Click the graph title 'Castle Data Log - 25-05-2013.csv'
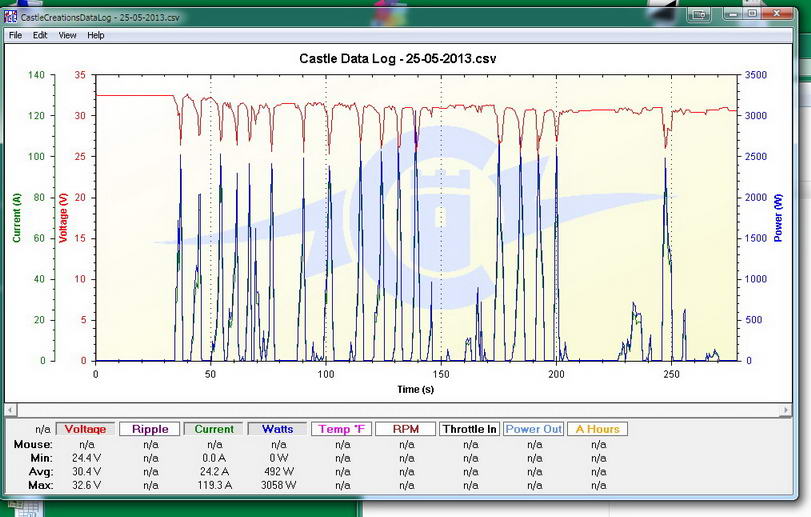The width and height of the screenshot is (811, 517). pos(398,58)
